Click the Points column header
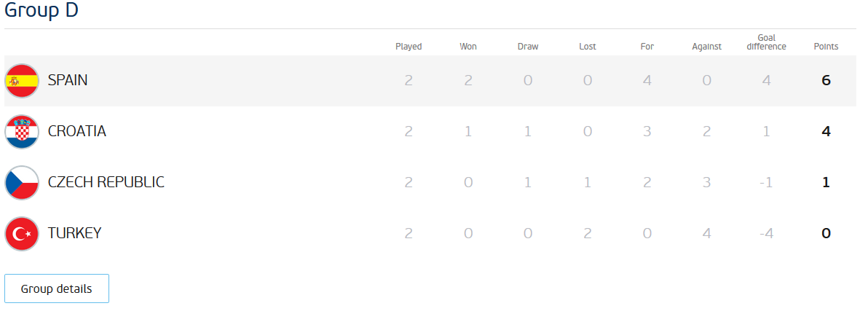The width and height of the screenshot is (868, 322). coord(826,47)
